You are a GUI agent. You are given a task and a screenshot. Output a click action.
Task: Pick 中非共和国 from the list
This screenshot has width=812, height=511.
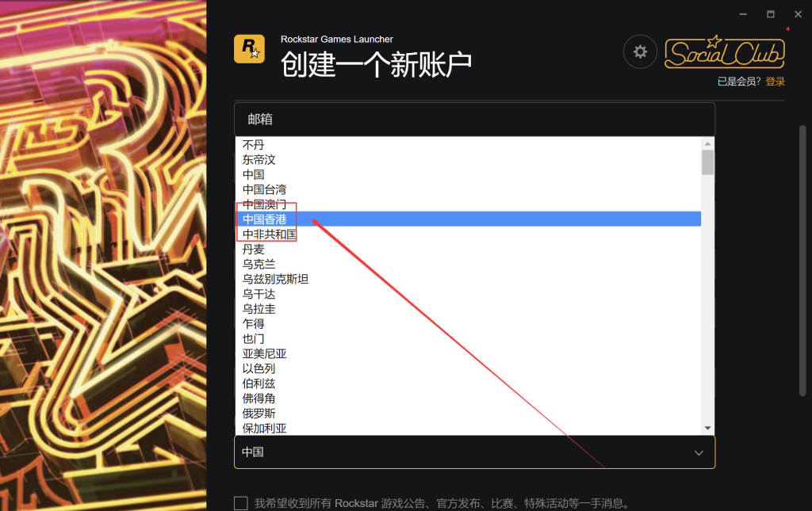click(468, 235)
